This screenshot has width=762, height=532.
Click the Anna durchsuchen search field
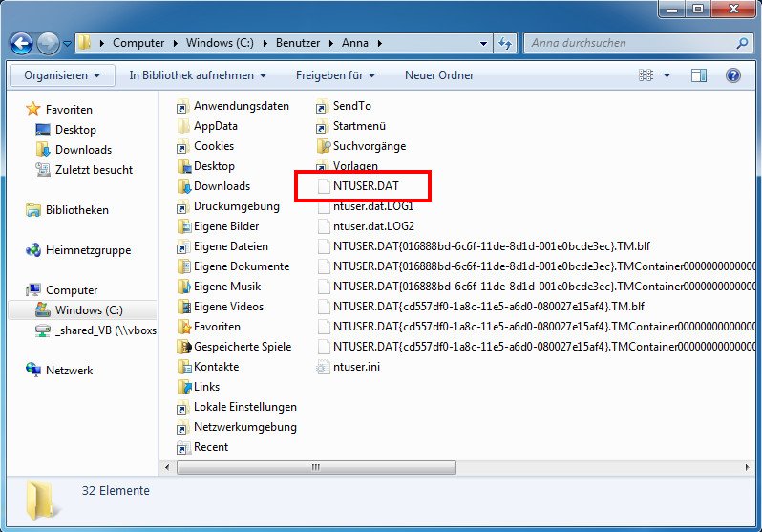click(x=630, y=43)
